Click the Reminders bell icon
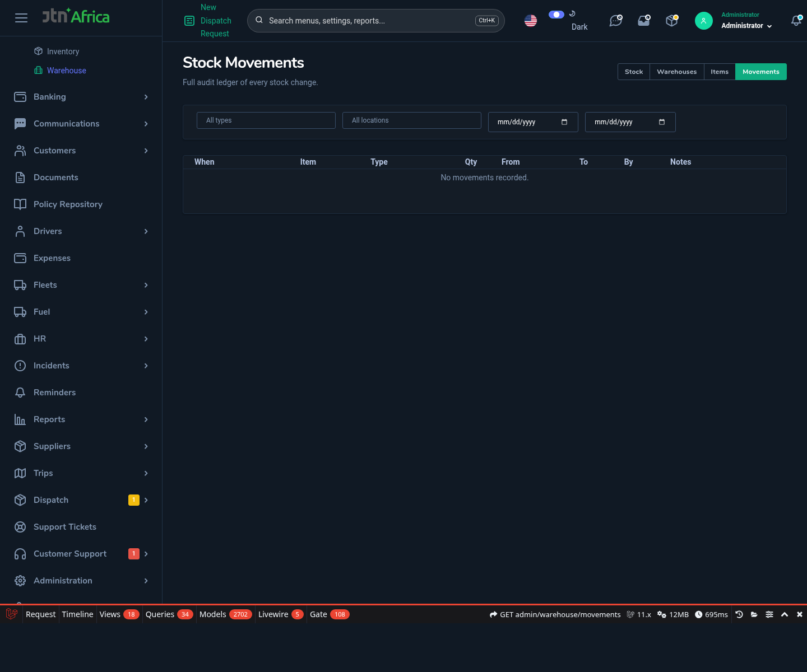This screenshot has height=672, width=807. [20, 393]
